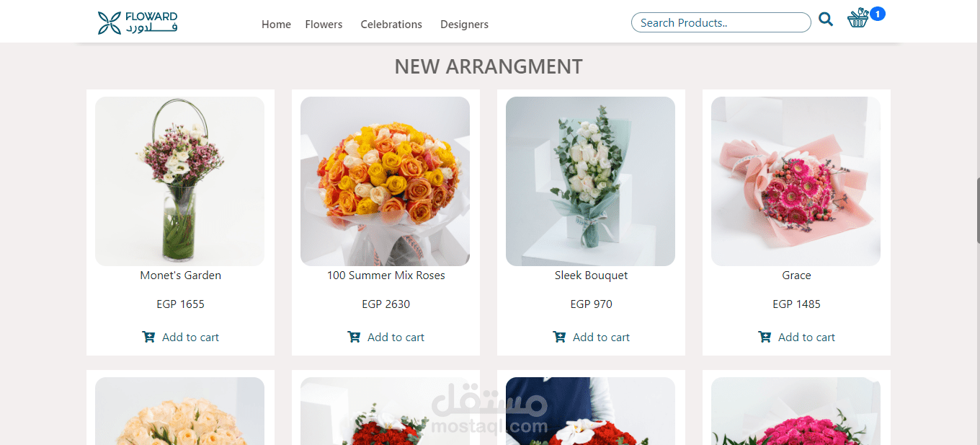980x445 pixels.
Task: Open the Grace product image
Action: [x=796, y=181]
